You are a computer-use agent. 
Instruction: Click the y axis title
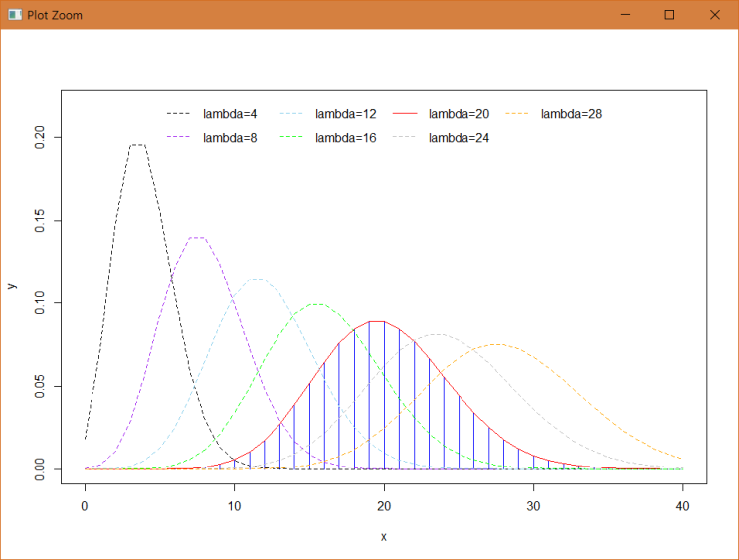[12, 286]
